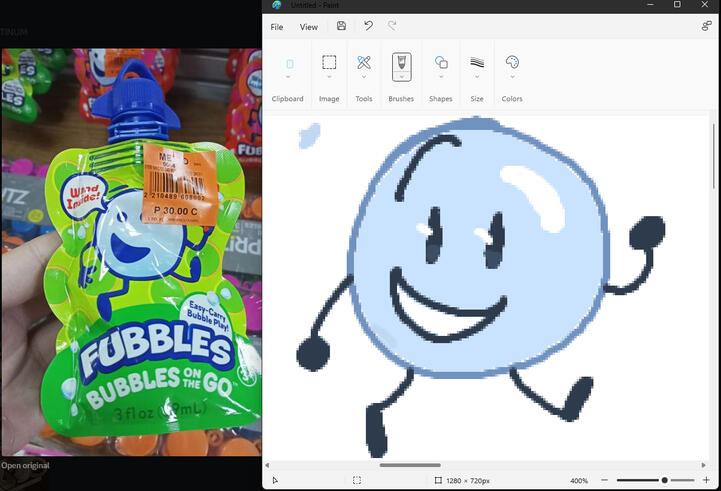Click the Redo arrow icon

tap(392, 27)
